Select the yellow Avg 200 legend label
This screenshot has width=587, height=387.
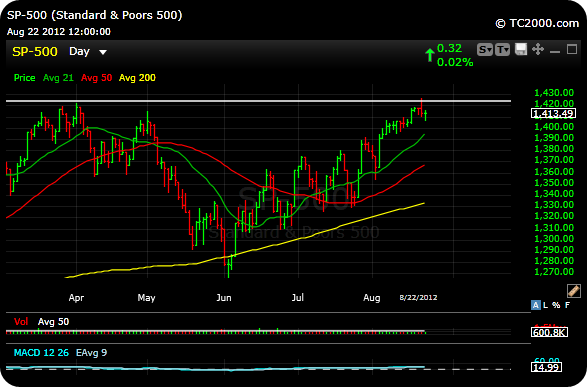pos(137,78)
